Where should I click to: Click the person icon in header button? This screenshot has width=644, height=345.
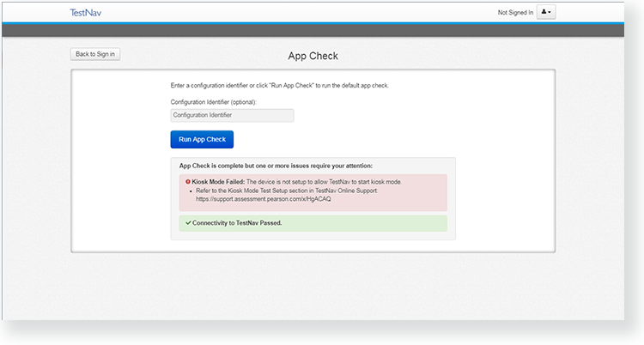[x=544, y=12]
